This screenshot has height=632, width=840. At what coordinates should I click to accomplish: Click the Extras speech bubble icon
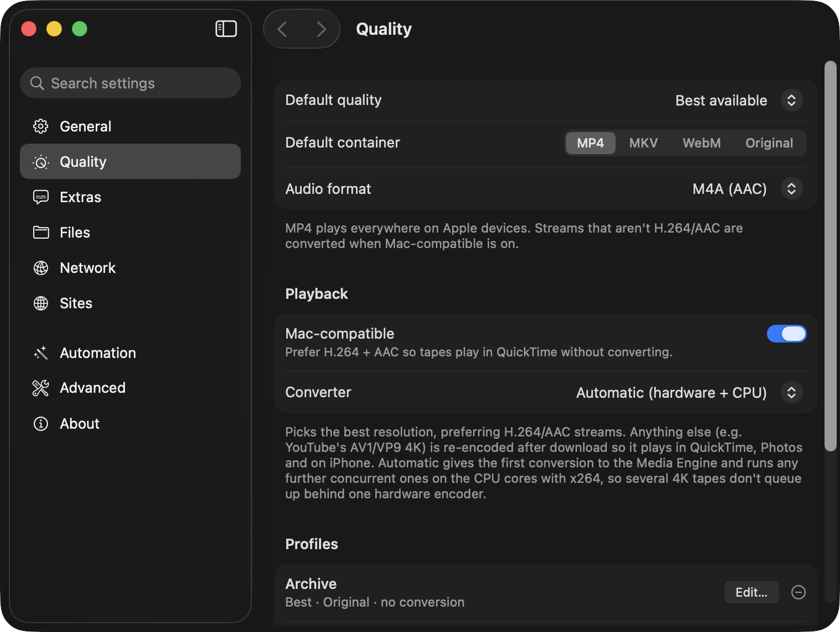point(41,197)
